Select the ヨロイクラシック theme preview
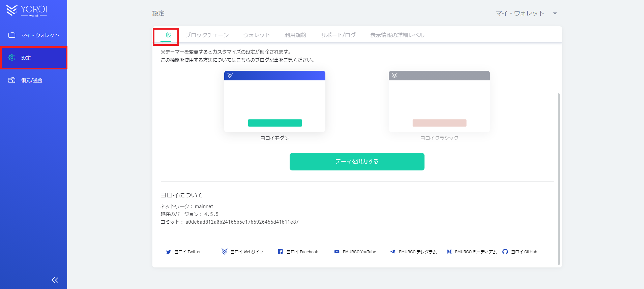The height and width of the screenshot is (289, 644). click(x=439, y=101)
